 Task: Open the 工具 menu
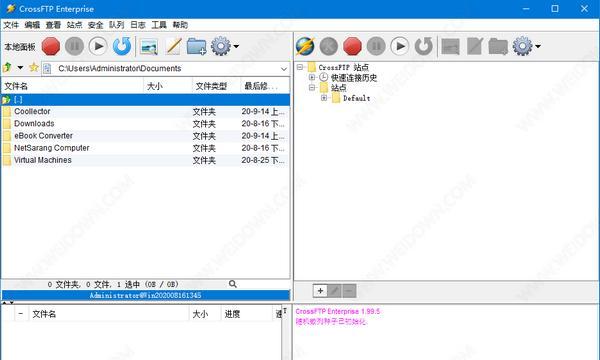[x=159, y=25]
